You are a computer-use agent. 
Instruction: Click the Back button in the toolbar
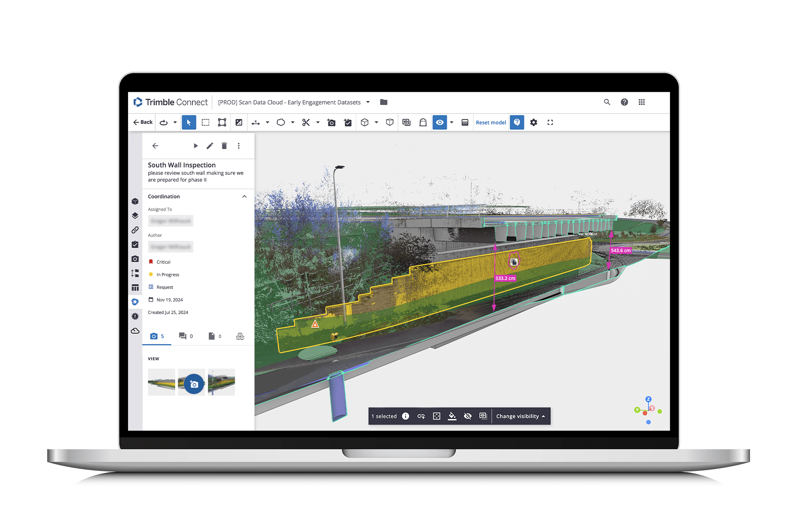point(142,122)
